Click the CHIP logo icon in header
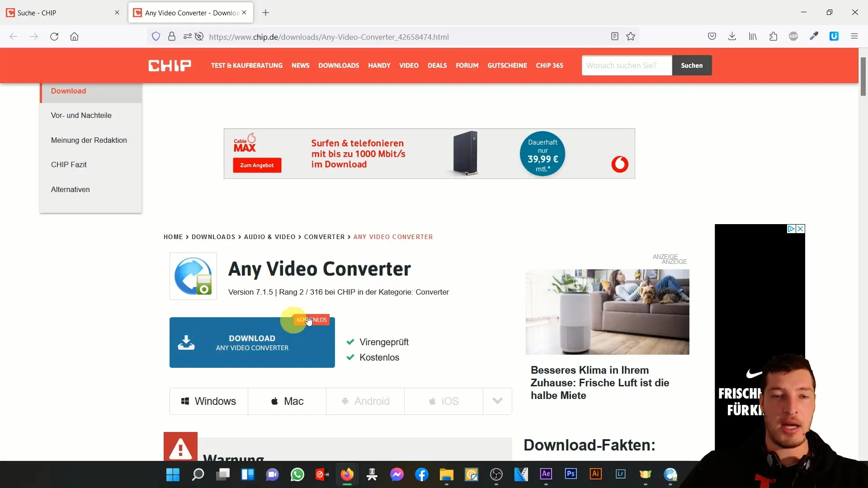868x488 pixels. point(170,66)
